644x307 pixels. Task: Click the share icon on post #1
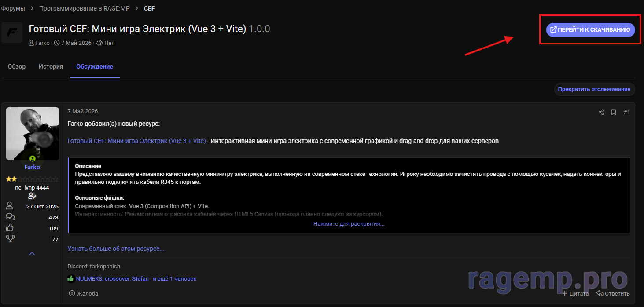[601, 113]
